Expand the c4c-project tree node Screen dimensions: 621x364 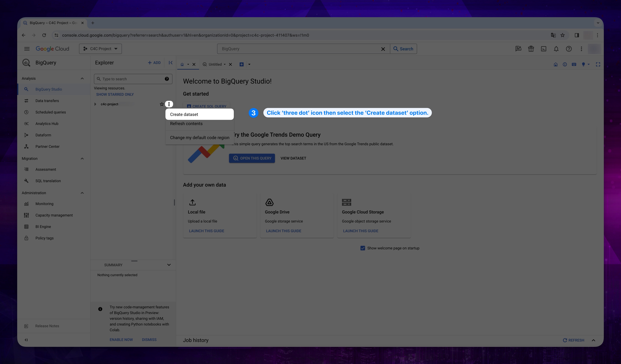[x=95, y=104]
